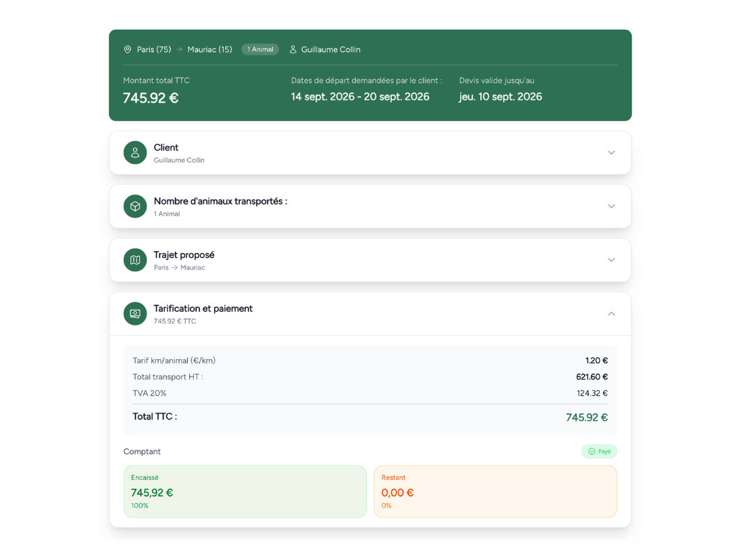Click the Encaissé 745,92 € card

pos(245,492)
